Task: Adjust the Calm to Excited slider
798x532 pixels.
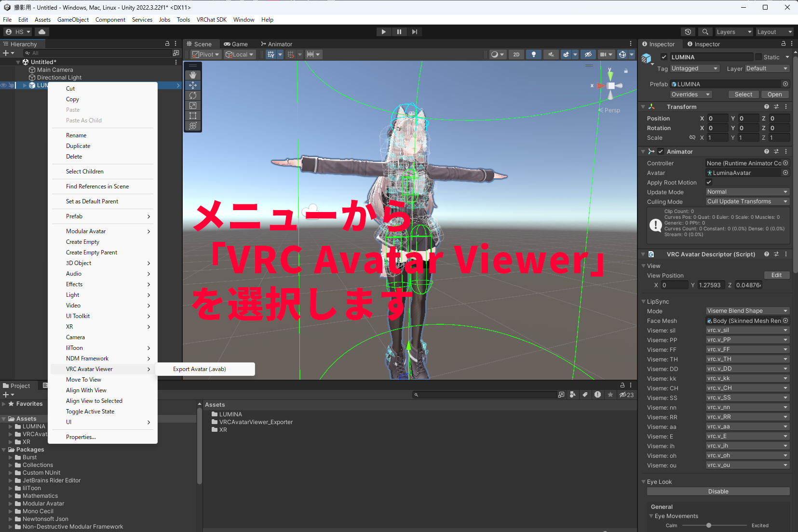Action: click(709, 525)
